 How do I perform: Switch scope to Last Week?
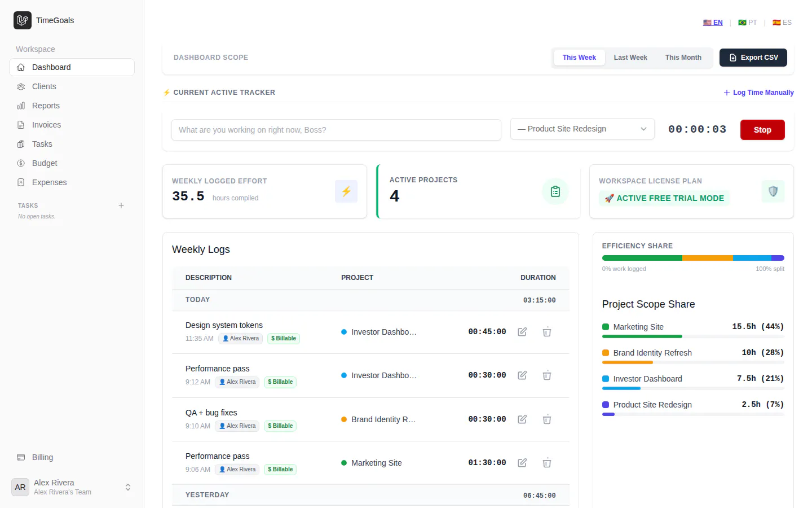630,58
